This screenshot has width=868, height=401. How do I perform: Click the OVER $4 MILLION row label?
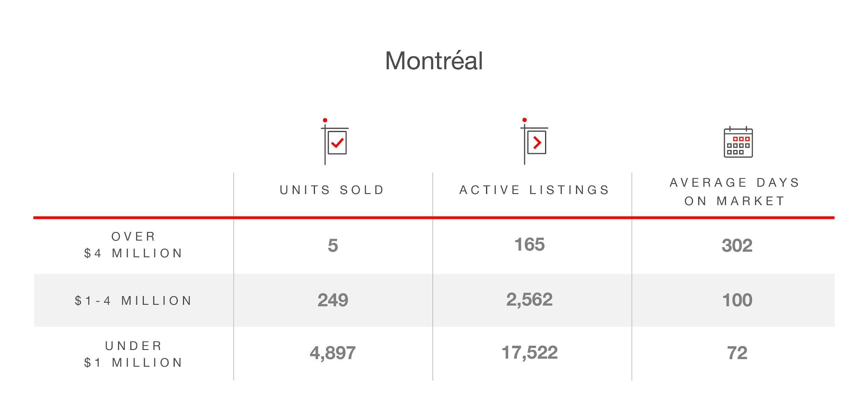coord(134,245)
